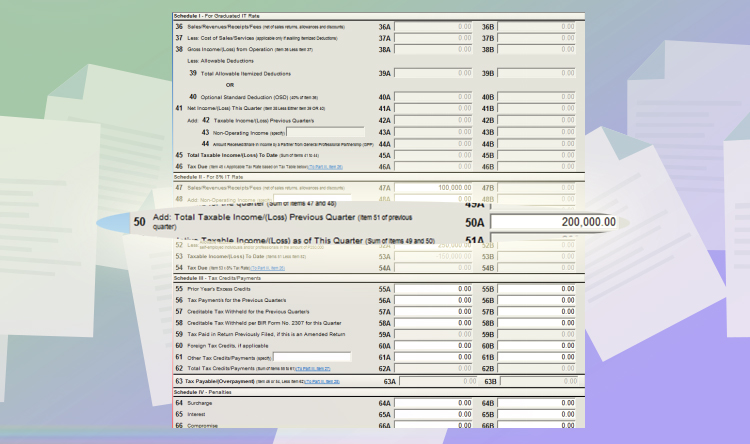750x444 pixels.
Task: Click the 64B Surcharge field
Action: click(x=537, y=403)
